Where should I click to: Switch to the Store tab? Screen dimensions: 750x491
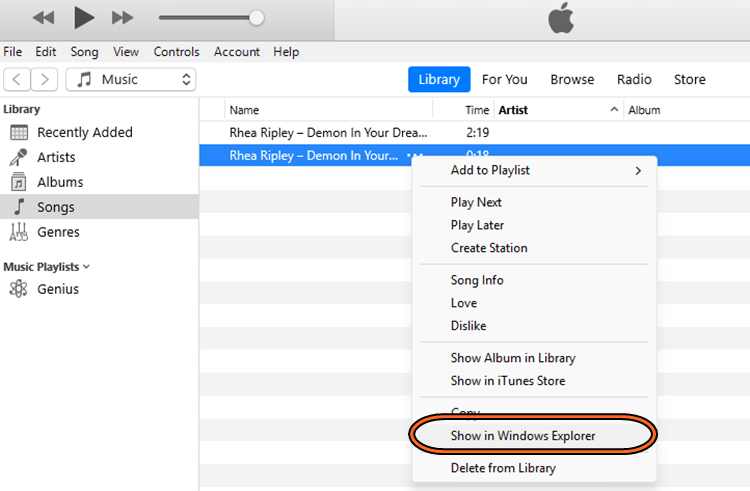690,79
